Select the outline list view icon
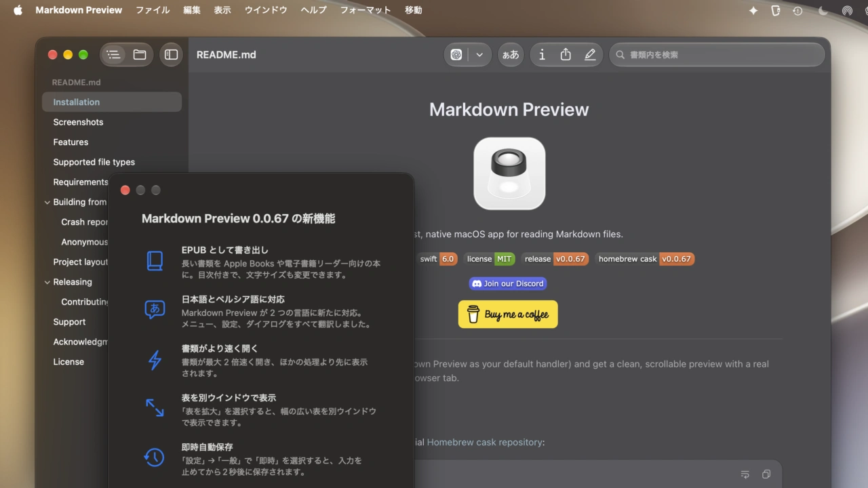 pos(113,55)
